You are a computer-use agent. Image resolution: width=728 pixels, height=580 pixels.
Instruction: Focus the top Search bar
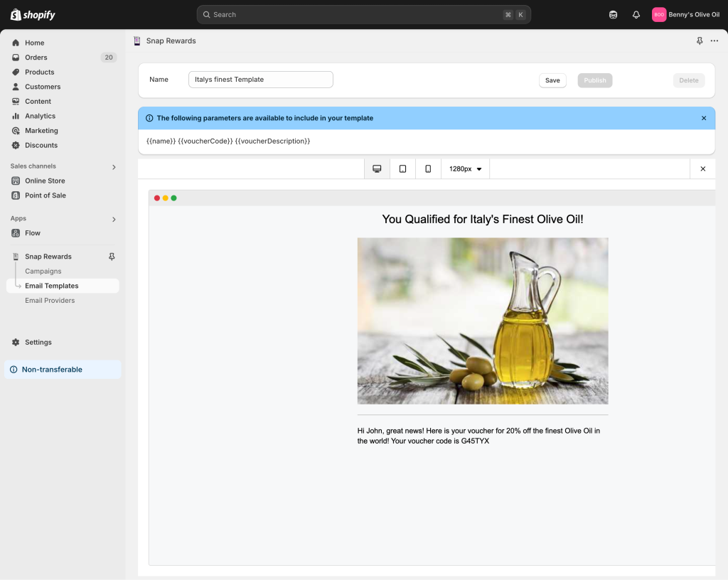[363, 15]
